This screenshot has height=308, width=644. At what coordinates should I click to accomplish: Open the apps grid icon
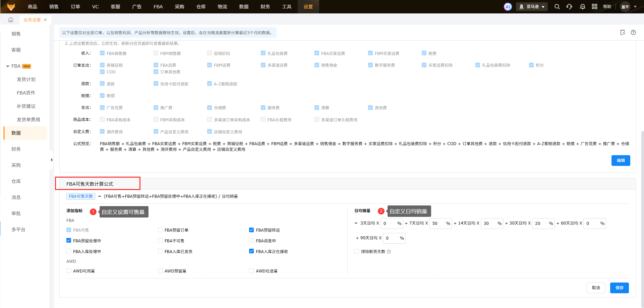595,7
